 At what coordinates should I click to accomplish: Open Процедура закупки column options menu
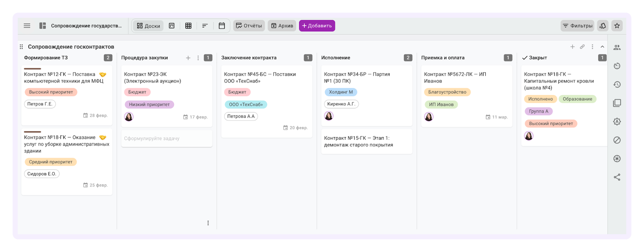(x=198, y=58)
